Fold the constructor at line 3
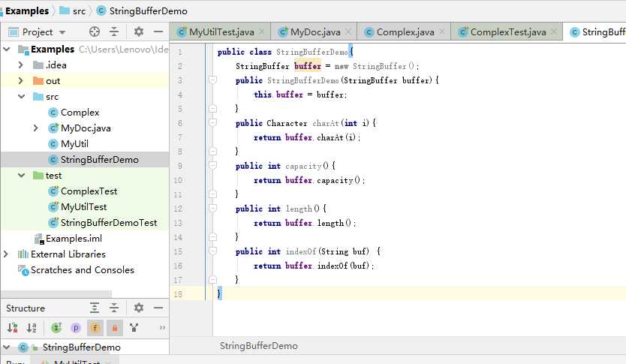This screenshot has height=364, width=626. pos(212,80)
